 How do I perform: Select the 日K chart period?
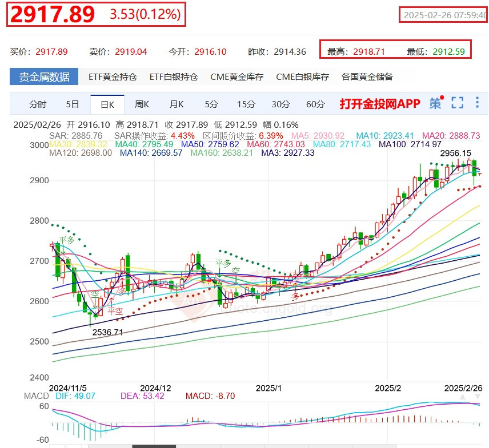tap(107, 104)
